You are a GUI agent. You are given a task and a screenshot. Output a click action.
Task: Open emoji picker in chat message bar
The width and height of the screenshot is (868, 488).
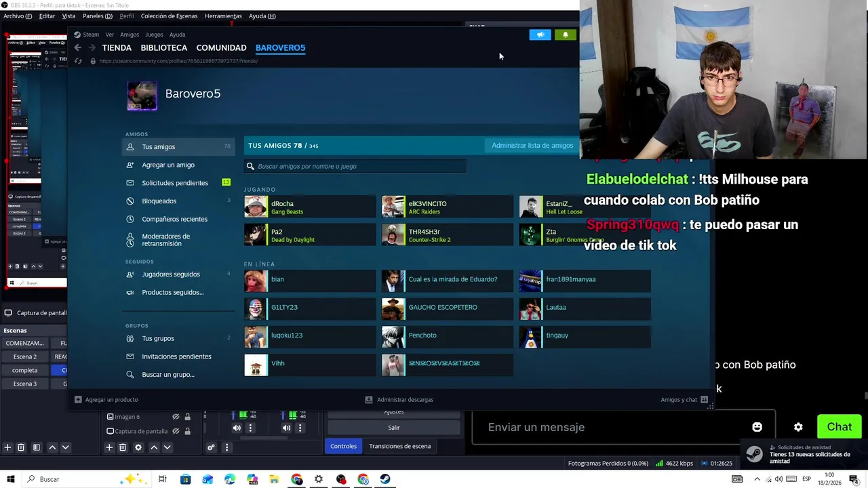757,427
